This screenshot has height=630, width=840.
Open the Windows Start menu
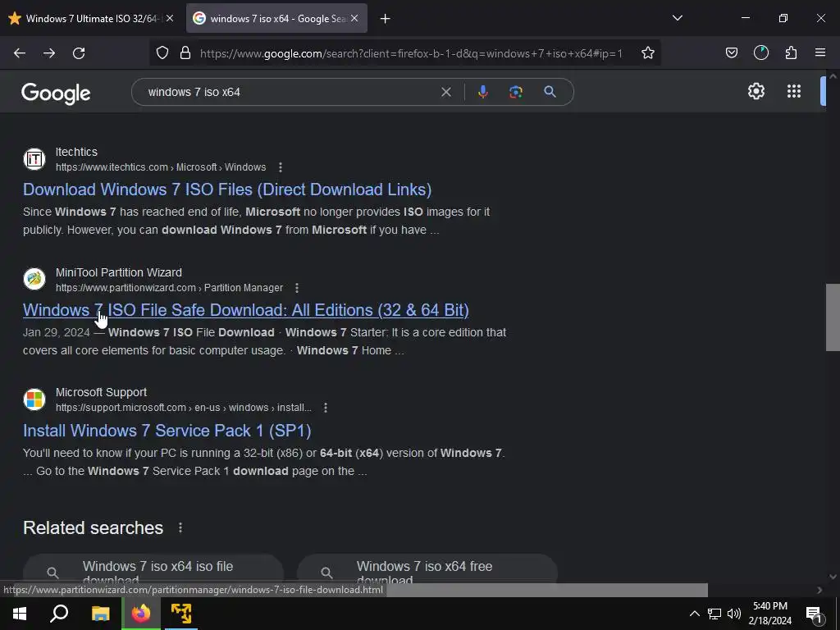point(20,614)
